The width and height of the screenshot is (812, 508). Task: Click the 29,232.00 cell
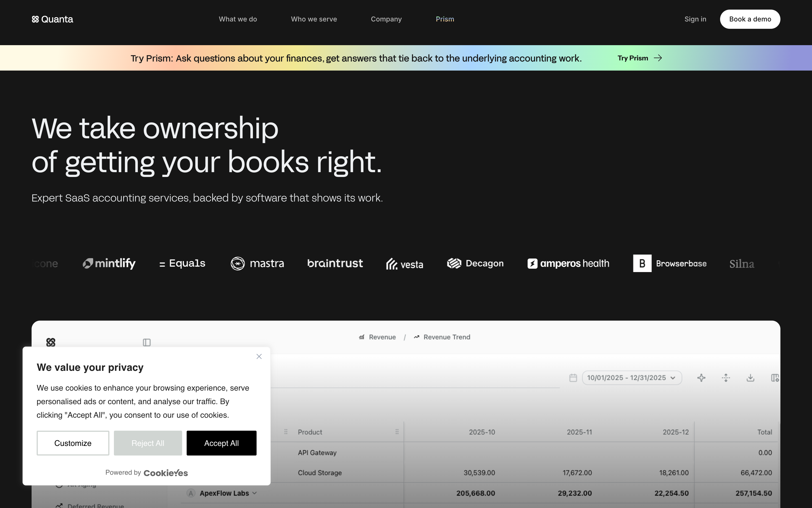(x=575, y=493)
